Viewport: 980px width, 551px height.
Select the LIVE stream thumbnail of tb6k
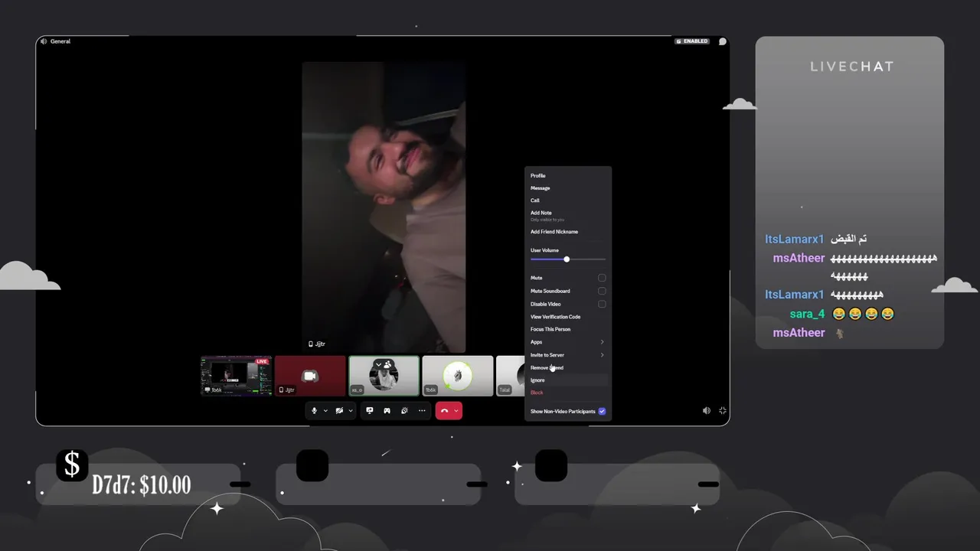point(237,376)
